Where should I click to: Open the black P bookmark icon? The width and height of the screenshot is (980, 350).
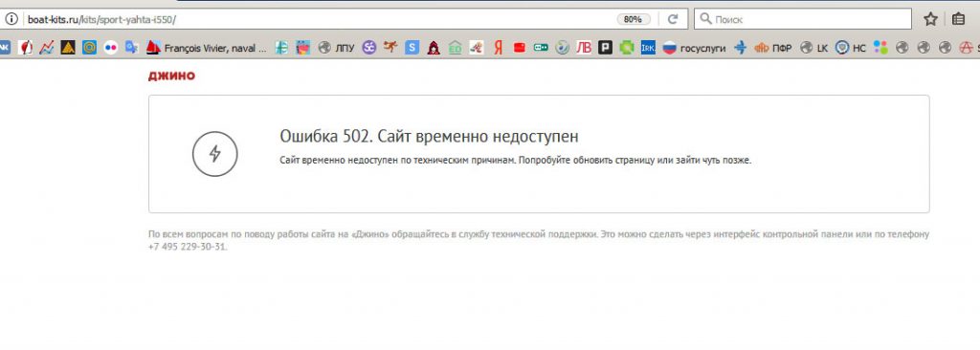tap(605, 47)
